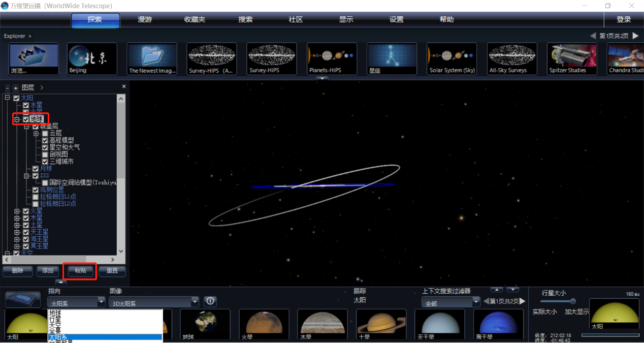Image resolution: width=644 pixels, height=343 pixels.
Task: Open the 图像 3D太阳系 dropdown
Action: click(x=153, y=302)
